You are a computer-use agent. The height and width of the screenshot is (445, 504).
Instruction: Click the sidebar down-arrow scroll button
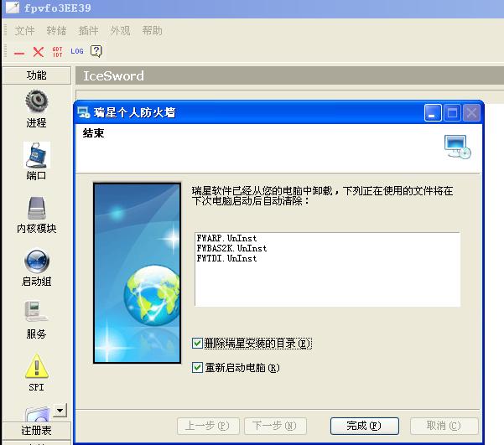[x=60, y=411]
